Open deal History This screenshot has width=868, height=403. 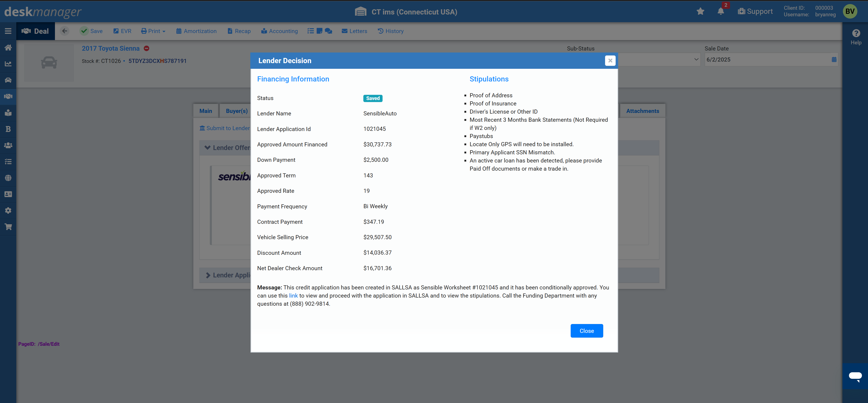[390, 31]
